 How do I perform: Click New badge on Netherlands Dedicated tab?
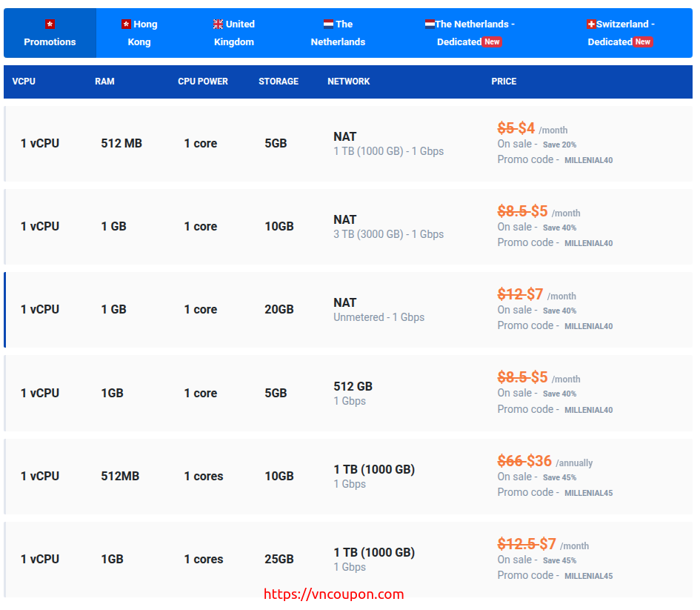[x=492, y=42]
